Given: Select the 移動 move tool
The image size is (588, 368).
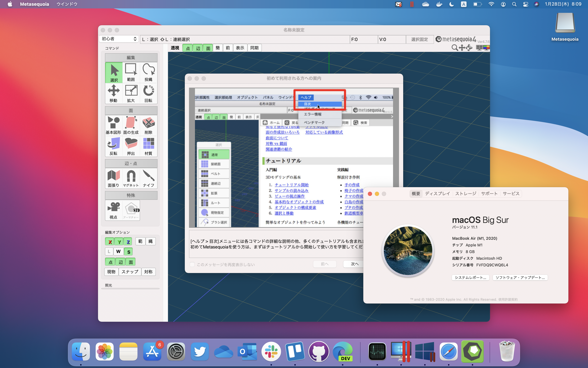Looking at the screenshot, I should 114,94.
